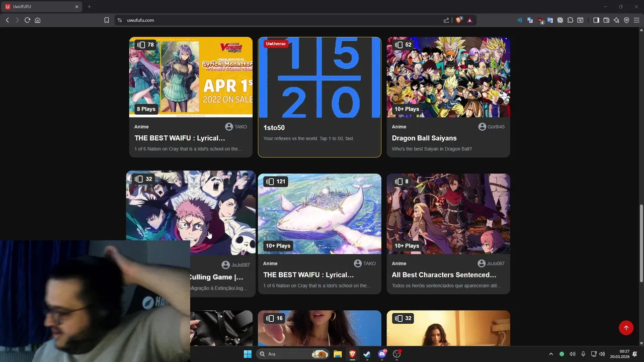Click the All Best Characters Sentenced title
This screenshot has height=362, width=644.
pyautogui.click(x=444, y=275)
